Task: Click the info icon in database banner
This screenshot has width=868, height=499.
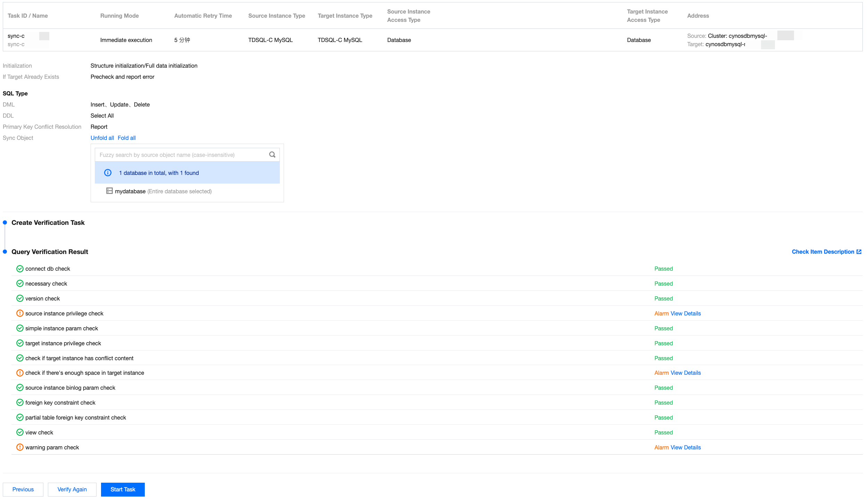Action: [x=108, y=173]
